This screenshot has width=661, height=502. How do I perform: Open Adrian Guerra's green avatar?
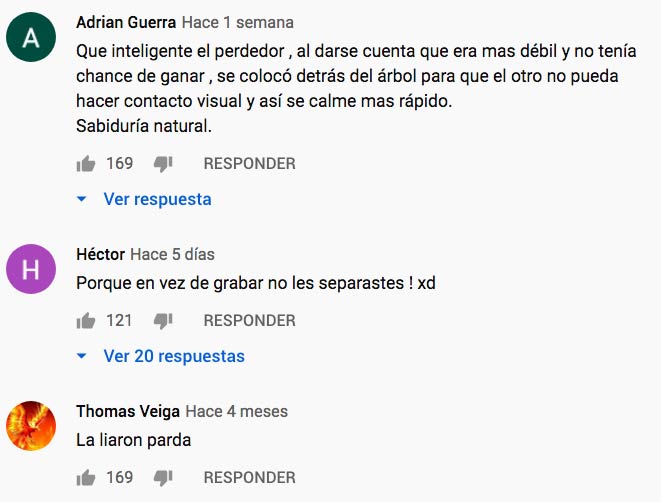click(31, 37)
